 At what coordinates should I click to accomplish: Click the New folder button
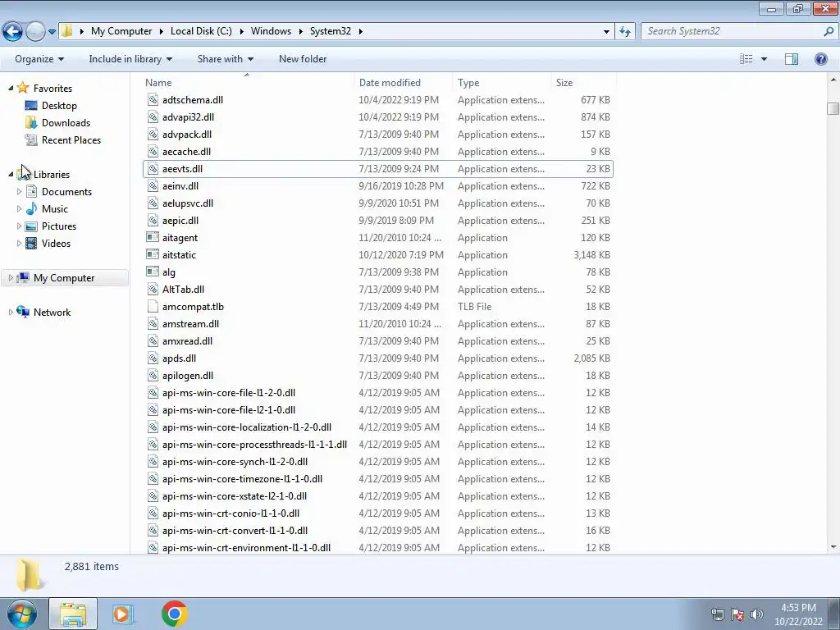pos(303,59)
